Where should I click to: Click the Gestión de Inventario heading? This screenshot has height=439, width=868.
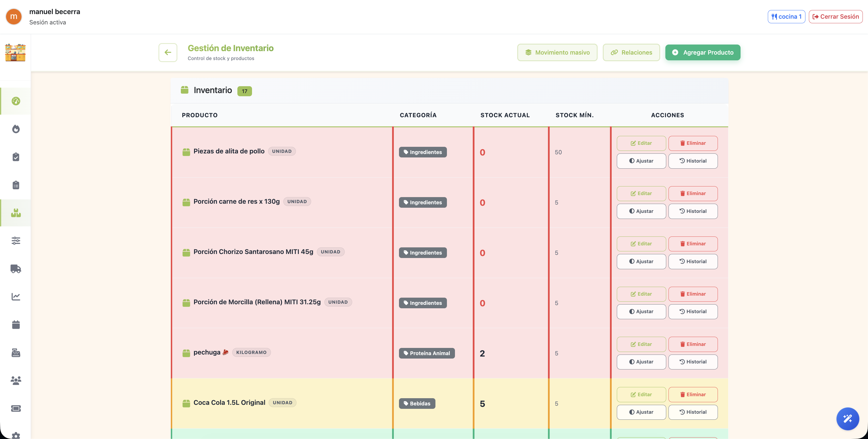tap(230, 48)
